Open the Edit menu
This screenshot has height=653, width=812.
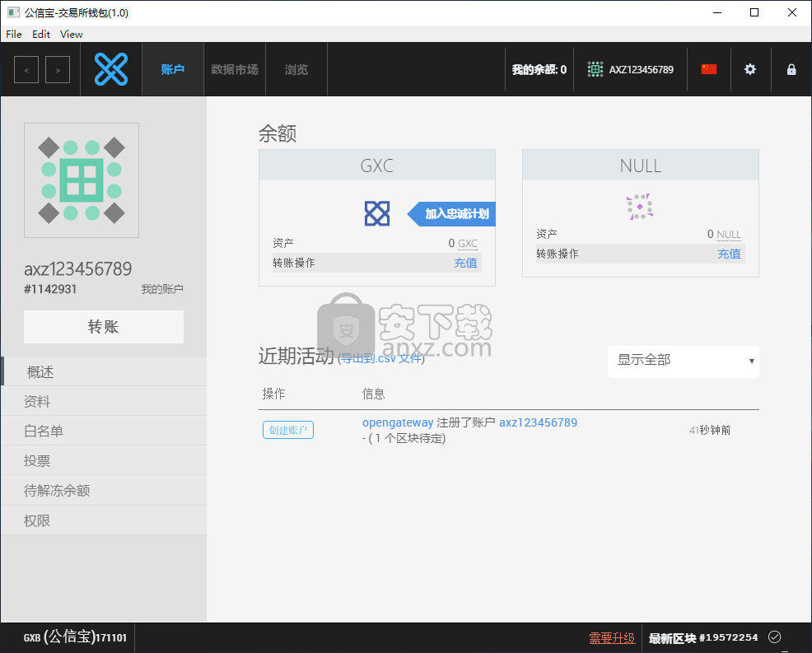coord(41,35)
